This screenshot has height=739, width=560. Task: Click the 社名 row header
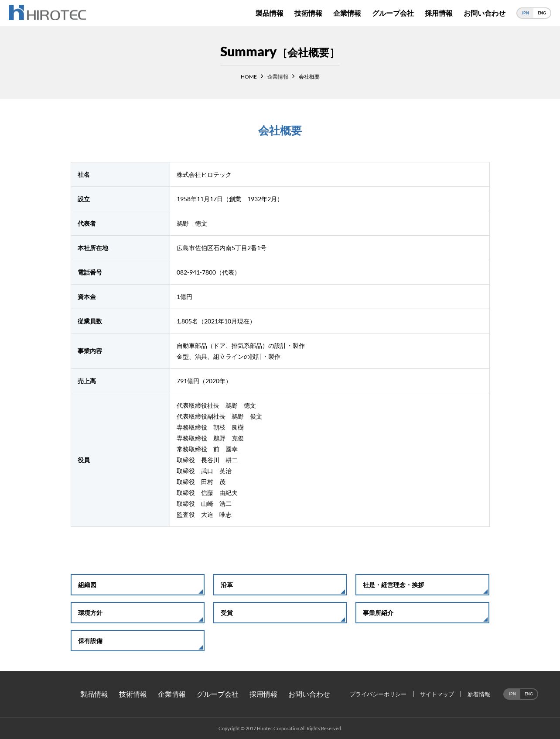[x=120, y=175]
